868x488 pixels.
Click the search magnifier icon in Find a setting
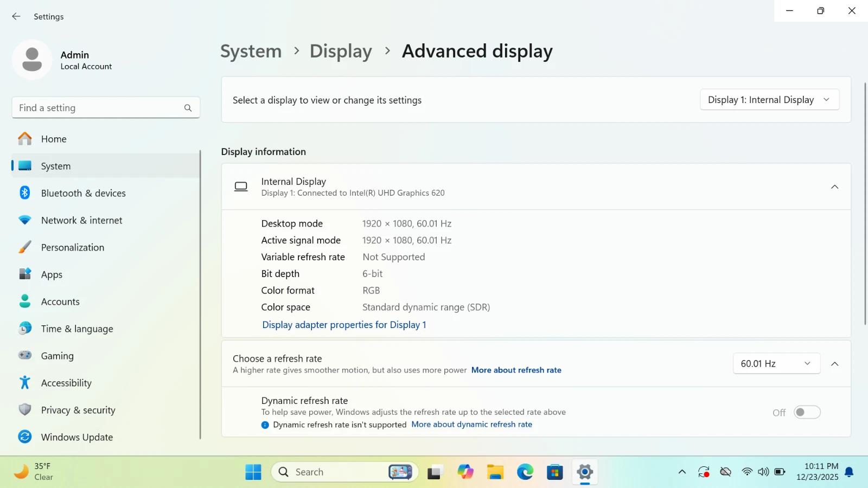(x=188, y=108)
